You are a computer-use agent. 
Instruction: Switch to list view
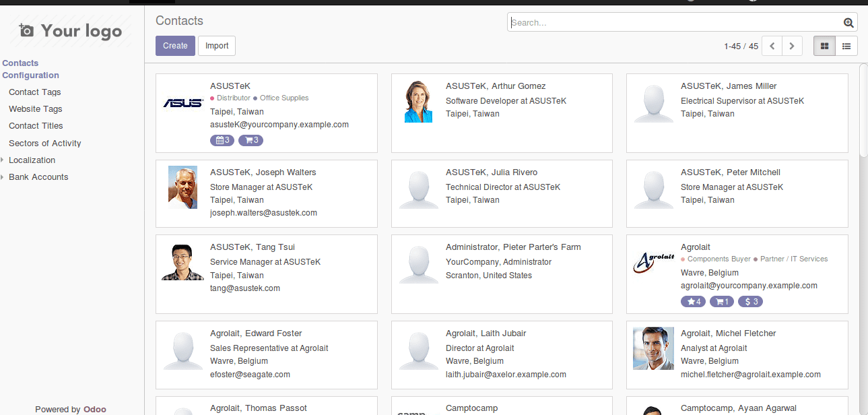pyautogui.click(x=846, y=46)
